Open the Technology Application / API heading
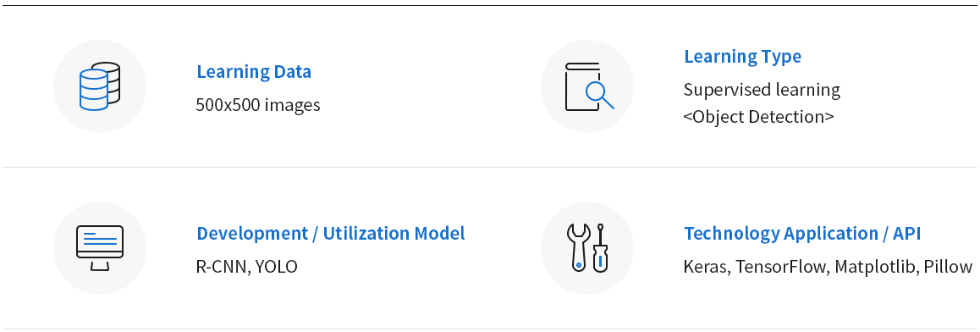The height and width of the screenshot is (332, 980). [x=802, y=233]
